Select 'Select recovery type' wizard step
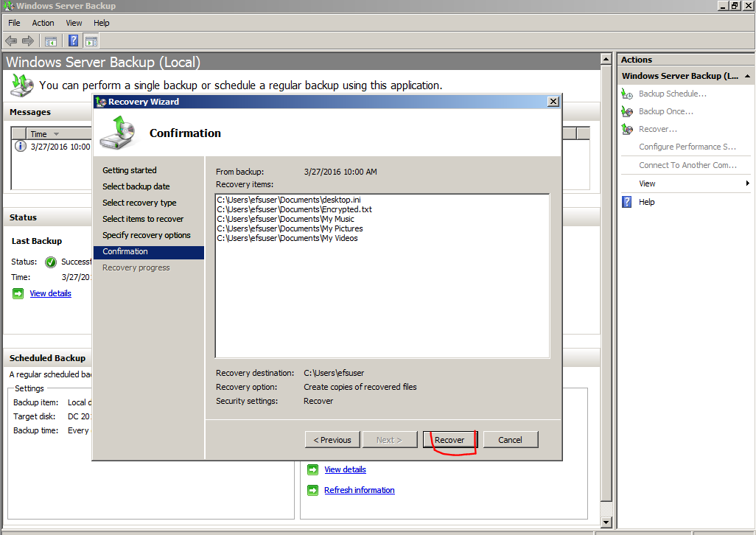The image size is (756, 535). pos(139,203)
